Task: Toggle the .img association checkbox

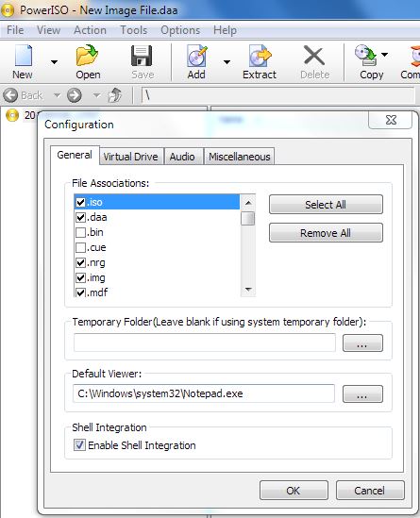Action: tap(80, 277)
